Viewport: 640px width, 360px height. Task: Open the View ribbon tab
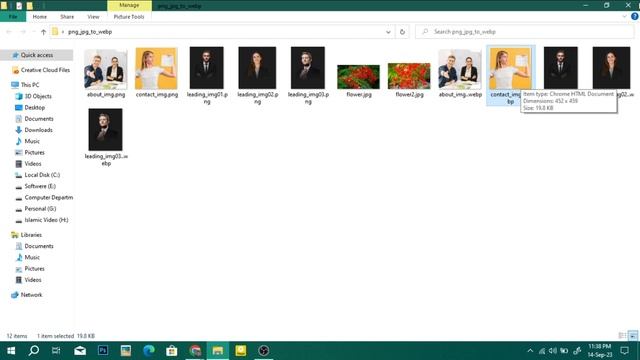(x=93, y=17)
